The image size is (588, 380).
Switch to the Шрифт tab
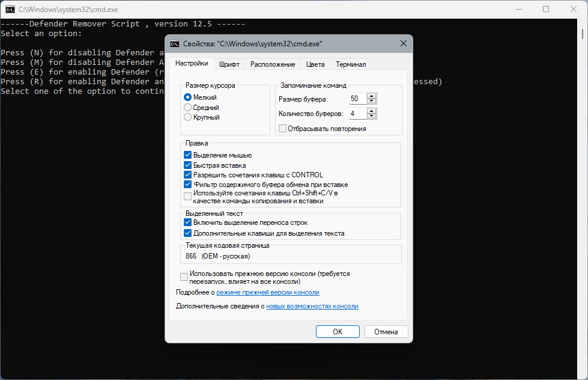(229, 64)
